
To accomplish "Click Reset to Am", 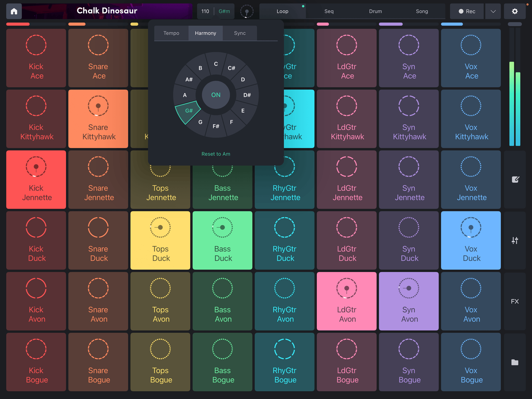I will (216, 154).
